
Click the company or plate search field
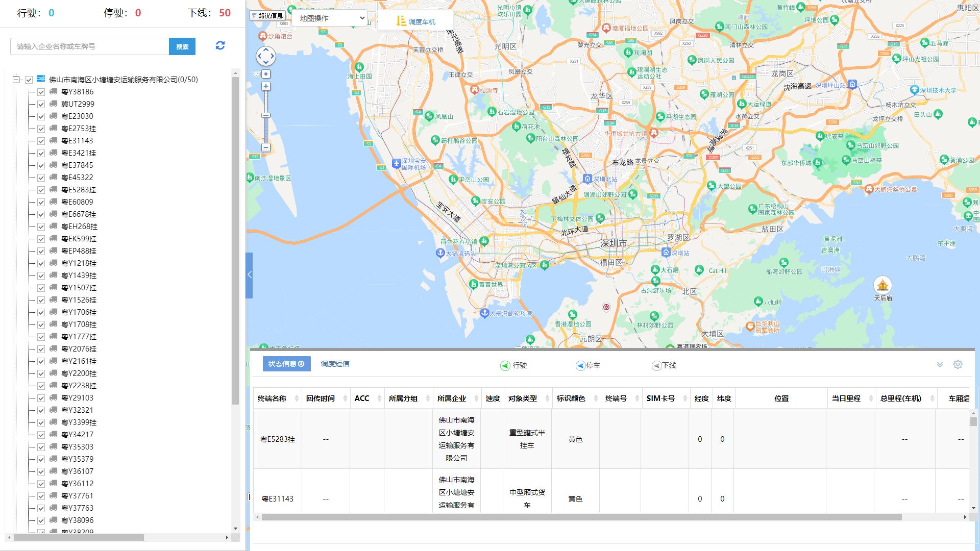89,46
